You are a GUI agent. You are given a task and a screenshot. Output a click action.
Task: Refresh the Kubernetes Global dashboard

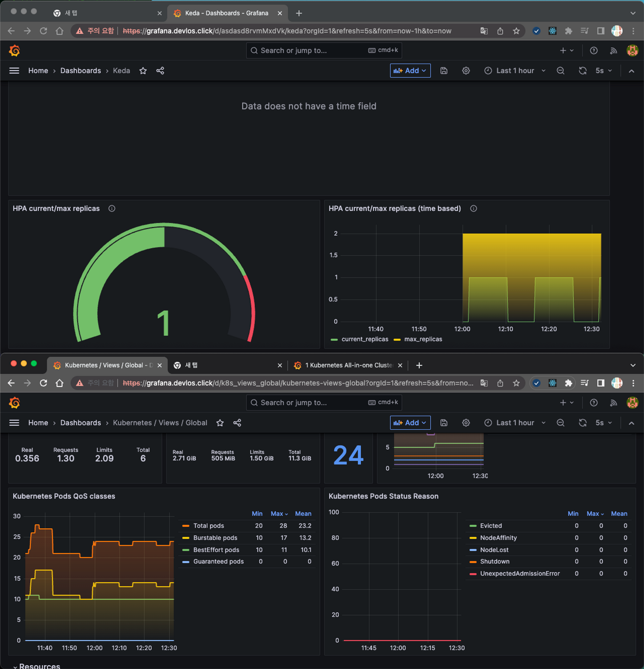click(x=582, y=423)
